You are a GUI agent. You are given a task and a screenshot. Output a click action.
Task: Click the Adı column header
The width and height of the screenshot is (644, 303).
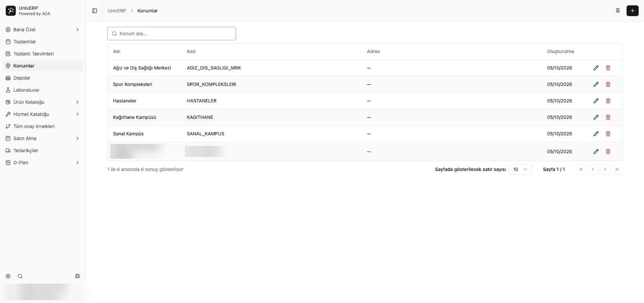coord(117,51)
